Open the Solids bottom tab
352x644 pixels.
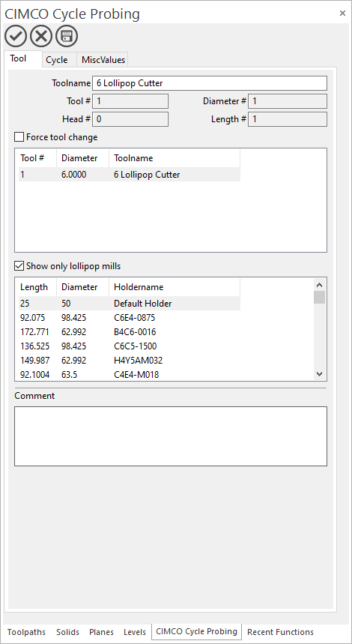point(67,632)
